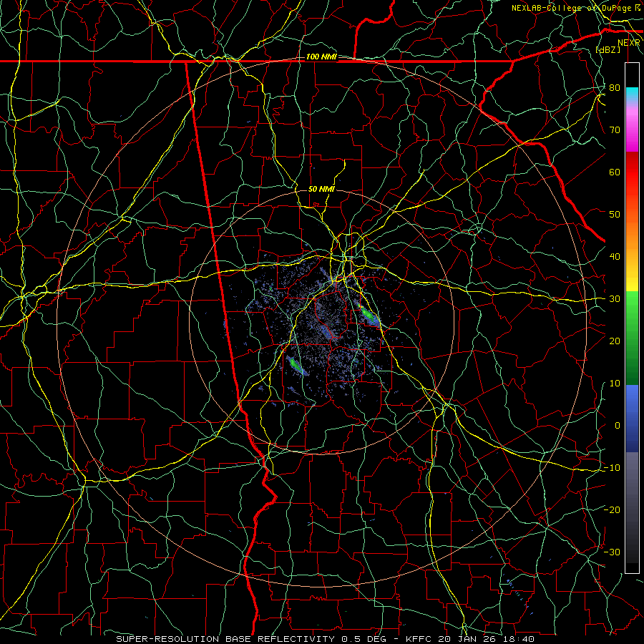Click the "NEXR" label above the color bar
This screenshot has width=644, height=644.
click(x=629, y=43)
